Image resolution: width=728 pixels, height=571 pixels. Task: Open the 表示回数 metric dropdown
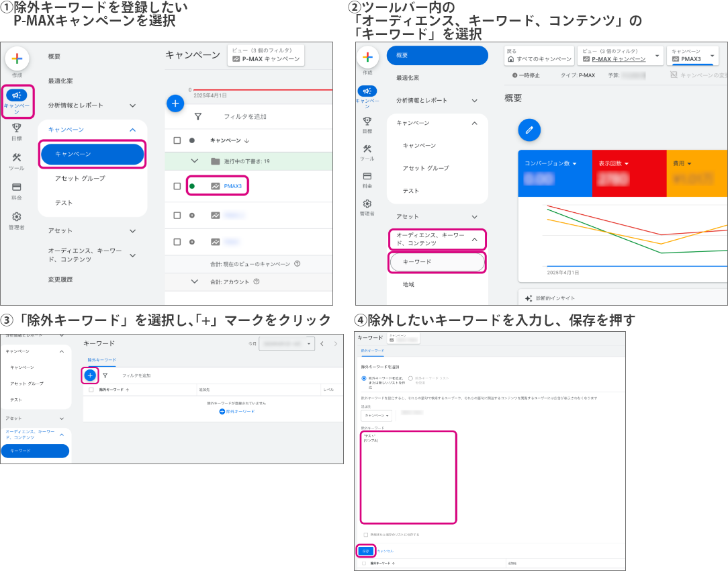click(627, 163)
